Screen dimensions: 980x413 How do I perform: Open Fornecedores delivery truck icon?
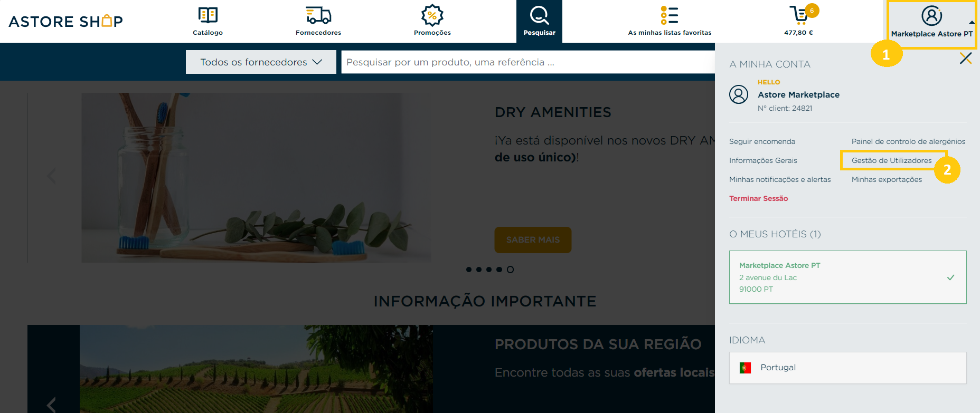pyautogui.click(x=318, y=15)
